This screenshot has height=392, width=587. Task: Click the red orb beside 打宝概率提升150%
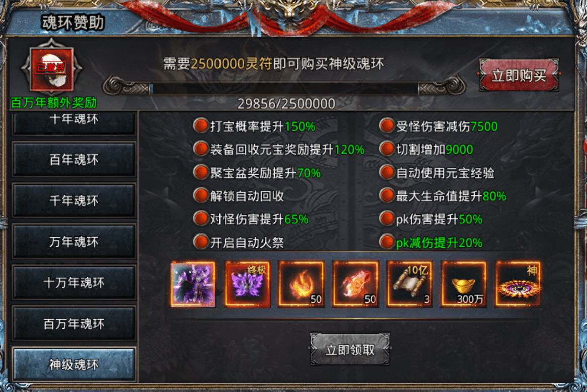pyautogui.click(x=201, y=126)
